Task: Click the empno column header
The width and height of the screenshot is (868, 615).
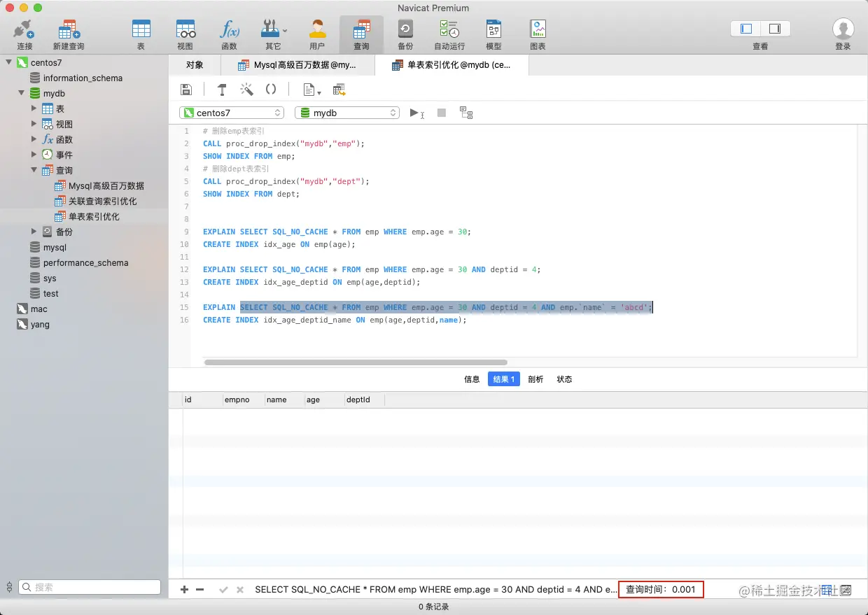Action: point(243,400)
